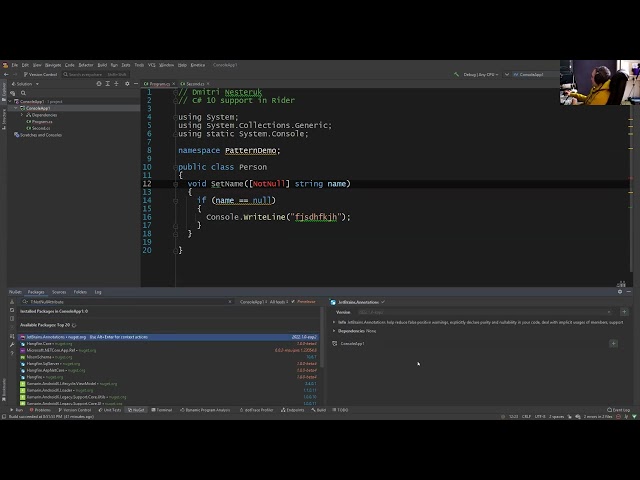This screenshot has height=480, width=640.
Task: Open the Debug | Any CPU configuration dropdown
Action: pyautogui.click(x=481, y=74)
